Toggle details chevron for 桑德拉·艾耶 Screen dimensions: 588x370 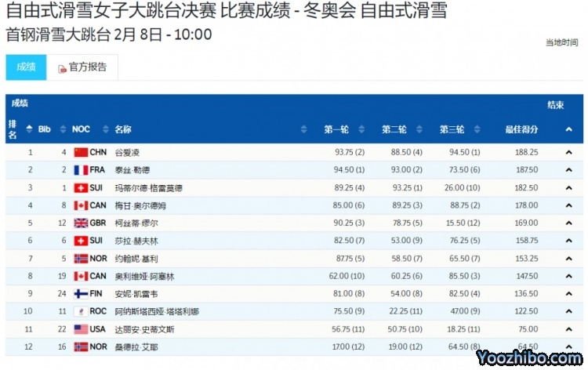568,346
